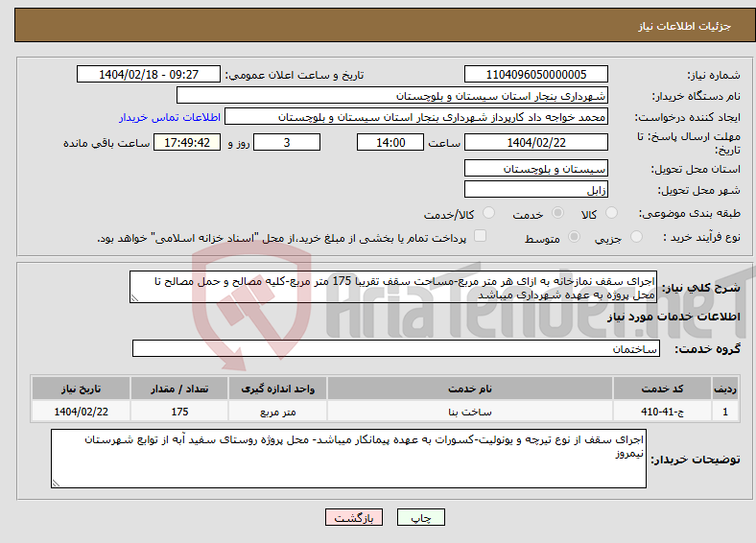Click the بازگشت back button
This screenshot has width=756, height=543.
click(x=354, y=517)
